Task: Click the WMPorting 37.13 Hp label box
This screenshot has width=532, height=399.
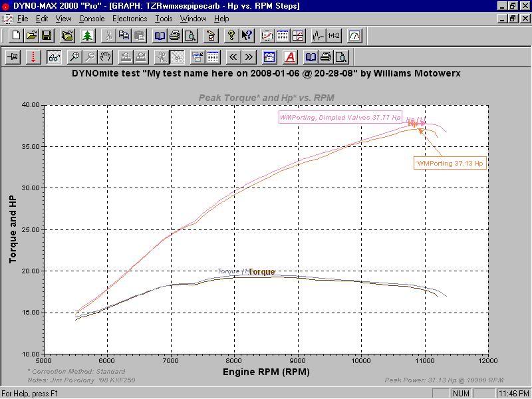Action: click(452, 162)
